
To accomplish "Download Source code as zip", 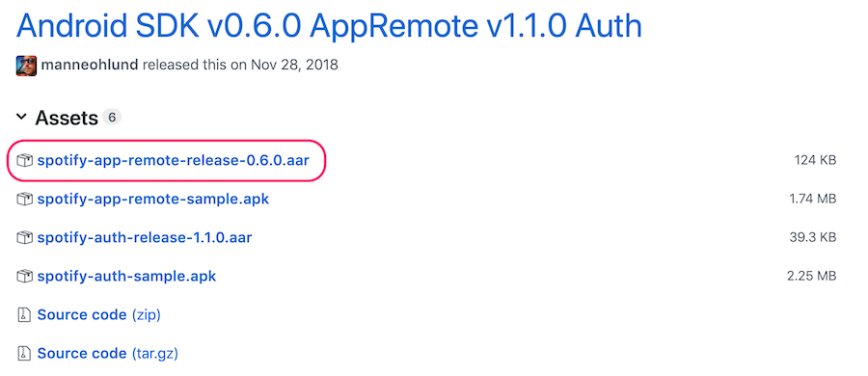I will point(98,315).
